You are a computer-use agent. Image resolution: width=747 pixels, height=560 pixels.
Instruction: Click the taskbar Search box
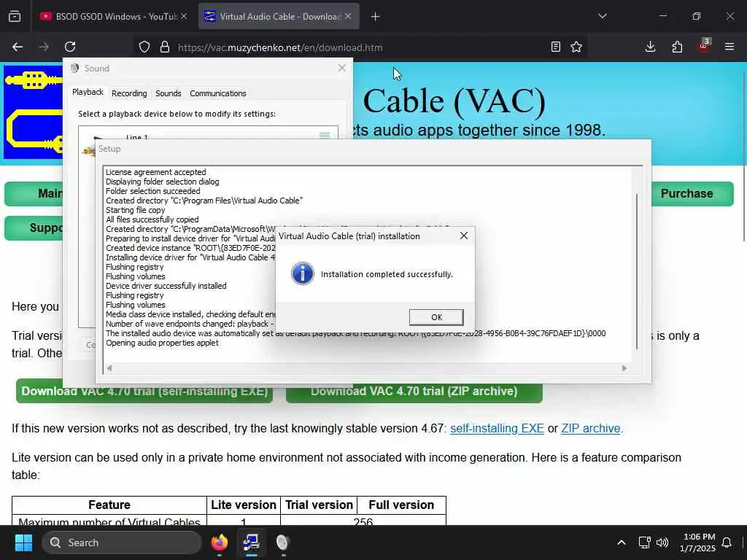pyautogui.click(x=122, y=542)
